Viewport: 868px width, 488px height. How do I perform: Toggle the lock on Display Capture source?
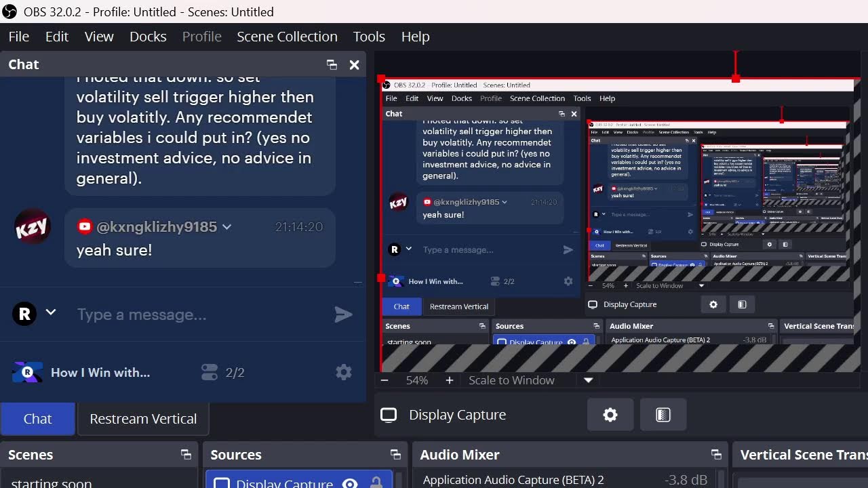click(376, 483)
